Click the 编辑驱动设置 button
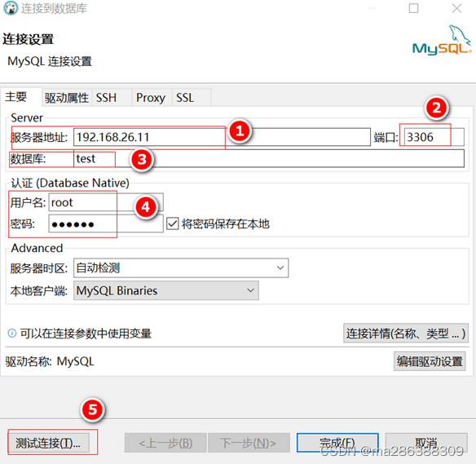Viewport: 476px width, 464px height. coord(430,361)
